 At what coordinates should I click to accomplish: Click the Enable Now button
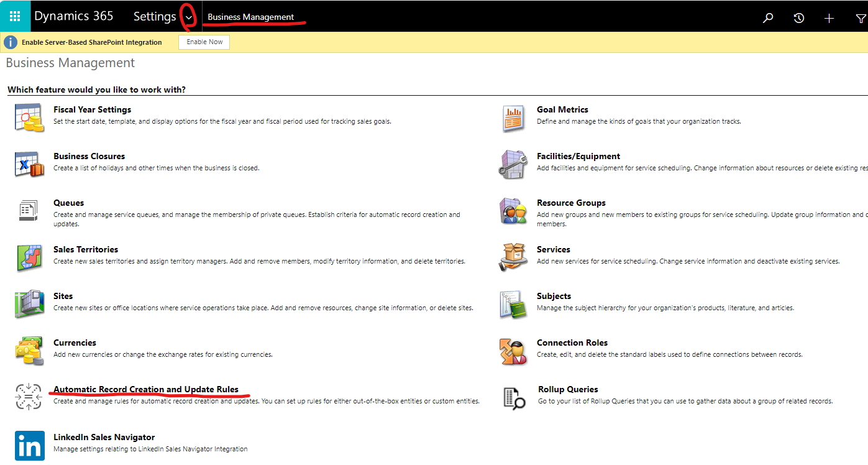coord(204,42)
